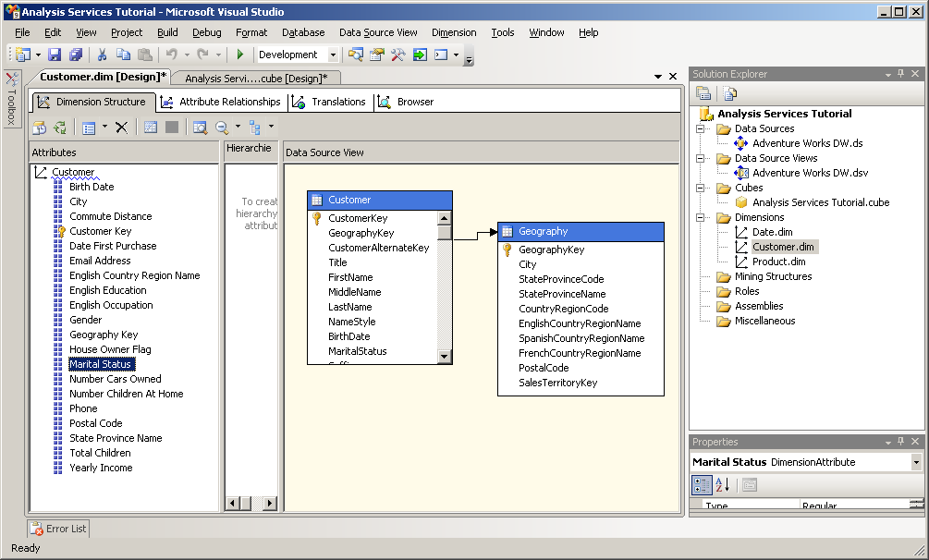Click the tools wrench icon in main toolbar
Screen dimensions: 929x560
[x=398, y=55]
